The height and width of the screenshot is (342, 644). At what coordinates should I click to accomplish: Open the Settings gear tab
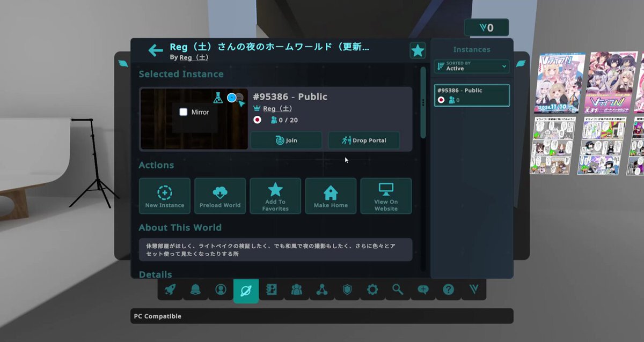point(372,290)
